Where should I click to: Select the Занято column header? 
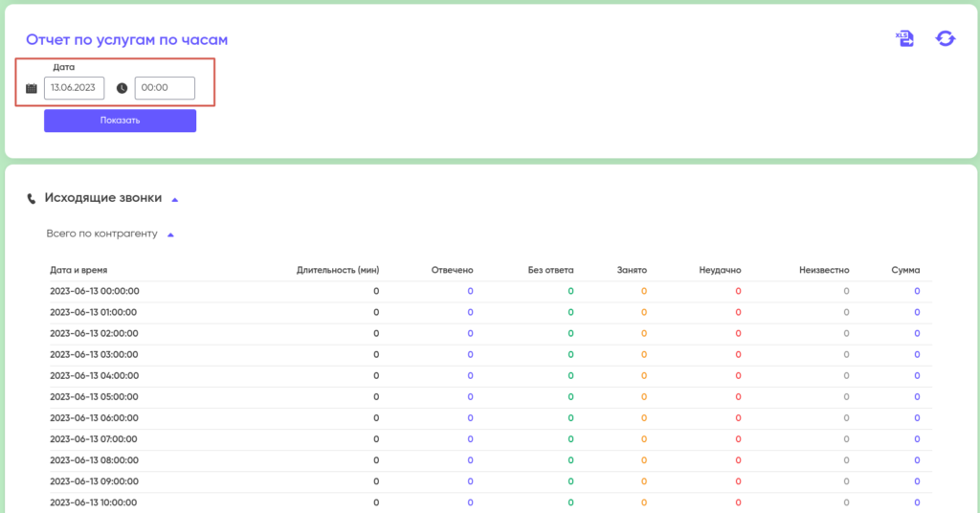(x=632, y=270)
